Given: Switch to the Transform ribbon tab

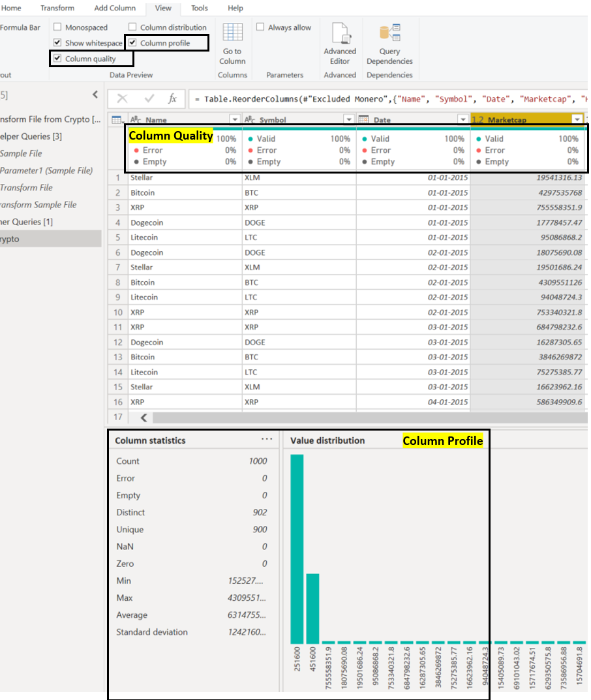Looking at the screenshot, I should coord(57,8).
